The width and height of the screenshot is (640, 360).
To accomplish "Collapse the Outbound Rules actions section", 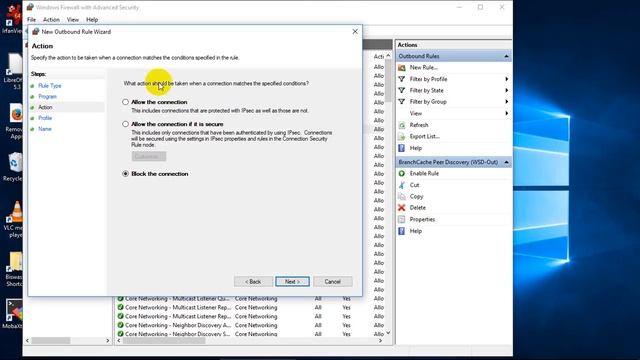I will 506,56.
